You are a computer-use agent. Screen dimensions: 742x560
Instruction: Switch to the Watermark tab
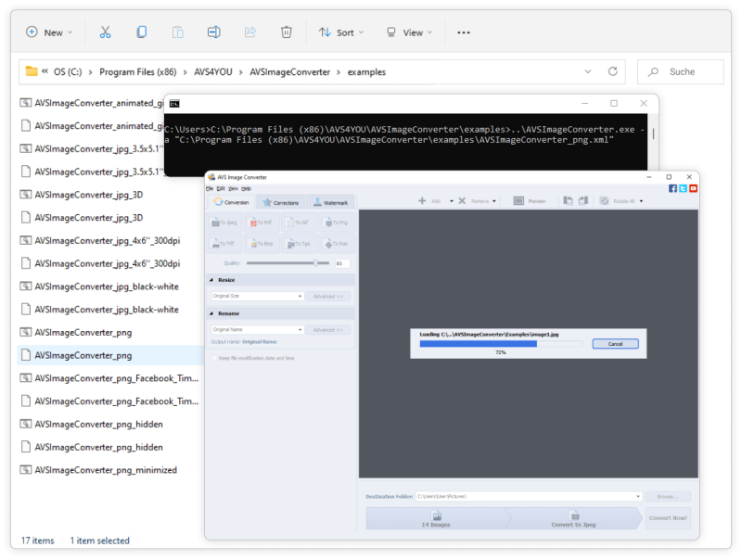point(330,202)
